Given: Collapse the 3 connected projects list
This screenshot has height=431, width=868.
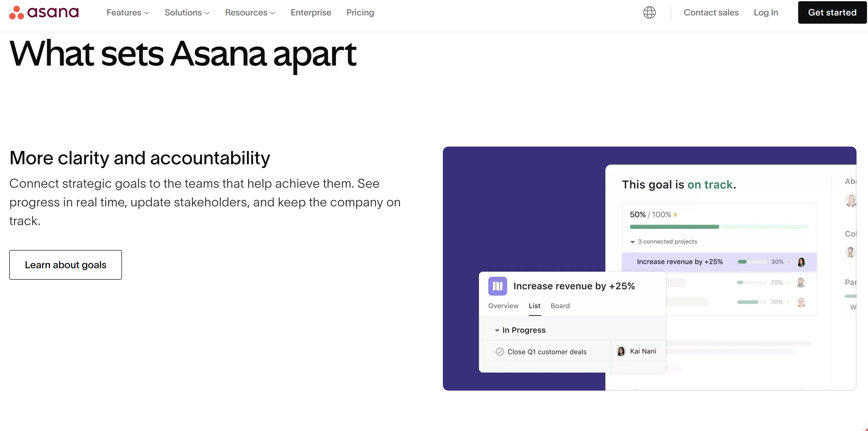Looking at the screenshot, I should (x=632, y=242).
